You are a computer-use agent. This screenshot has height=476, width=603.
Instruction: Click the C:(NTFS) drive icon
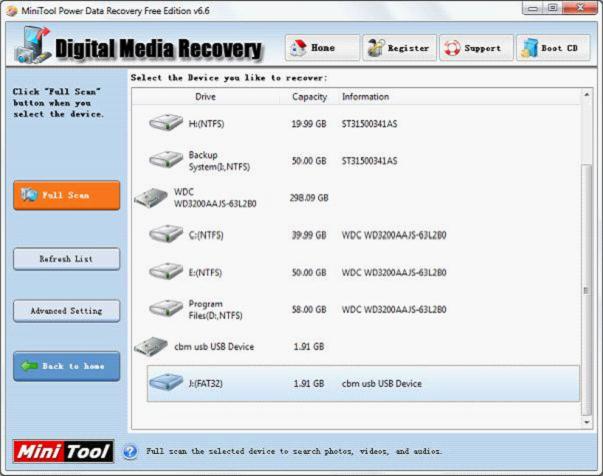click(x=166, y=234)
